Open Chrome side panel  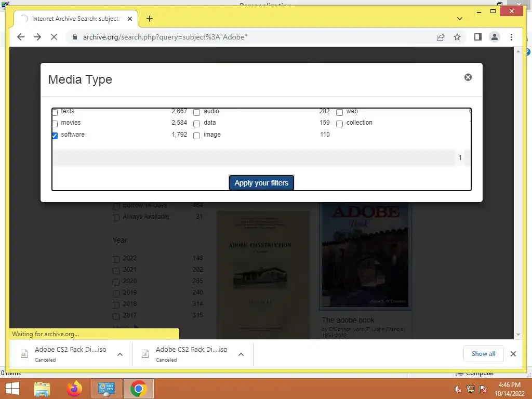click(x=478, y=37)
